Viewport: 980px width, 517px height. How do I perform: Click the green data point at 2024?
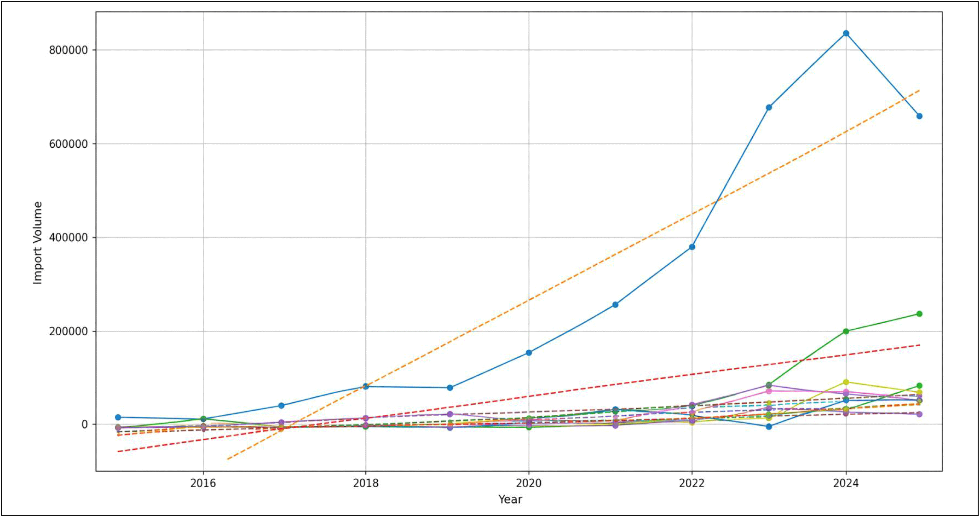846,331
